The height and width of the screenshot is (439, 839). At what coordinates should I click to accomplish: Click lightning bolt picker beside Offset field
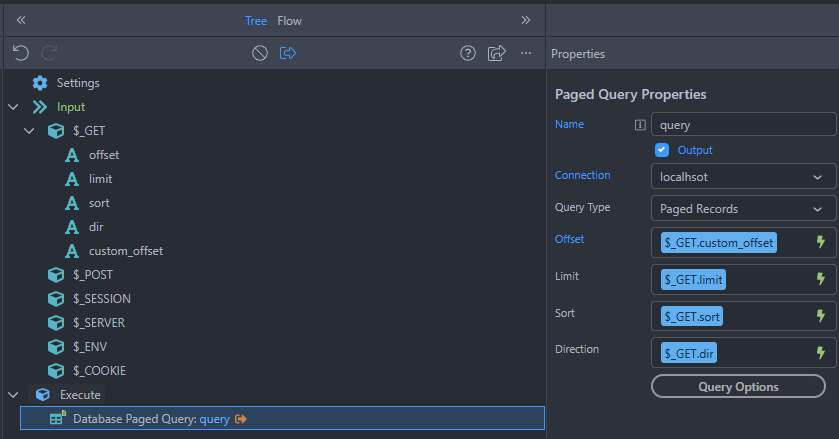click(821, 242)
